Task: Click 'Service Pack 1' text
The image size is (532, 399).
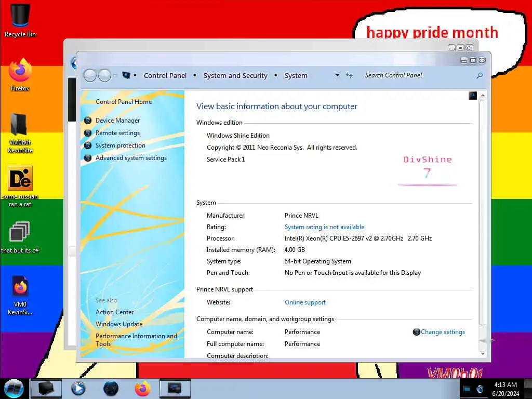Action: point(225,159)
